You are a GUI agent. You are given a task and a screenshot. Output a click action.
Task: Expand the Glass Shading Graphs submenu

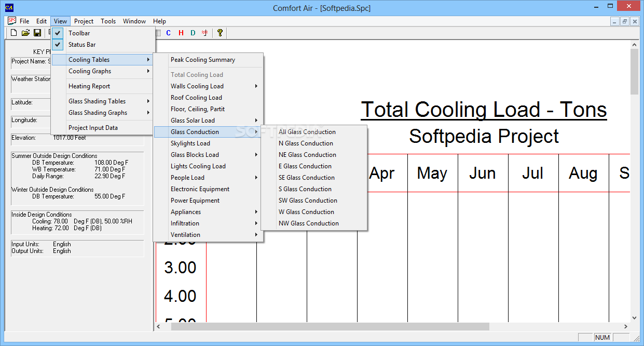(x=103, y=113)
